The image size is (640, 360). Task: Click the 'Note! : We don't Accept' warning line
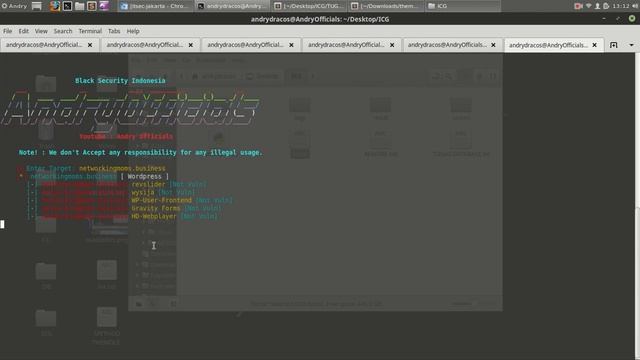[x=140, y=152]
